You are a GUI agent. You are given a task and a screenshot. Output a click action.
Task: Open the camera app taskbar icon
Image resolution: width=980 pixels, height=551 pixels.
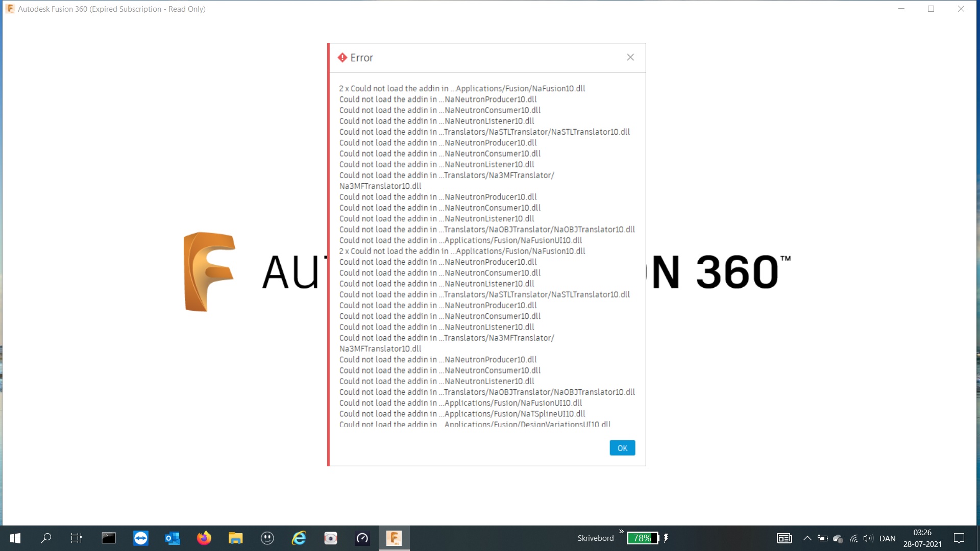coord(331,538)
